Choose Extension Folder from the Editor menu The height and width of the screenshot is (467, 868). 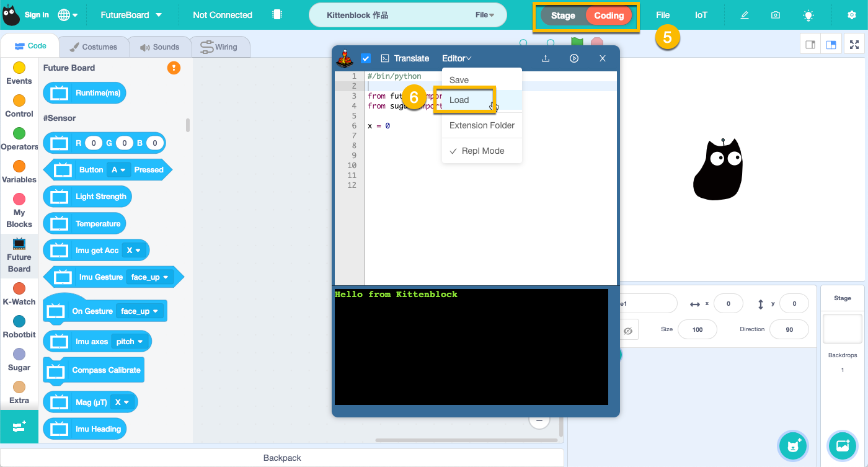click(482, 125)
